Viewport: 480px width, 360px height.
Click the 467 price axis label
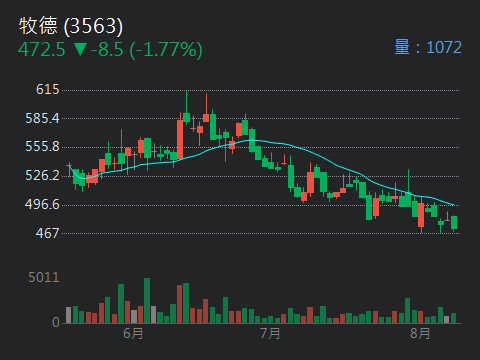point(48,233)
